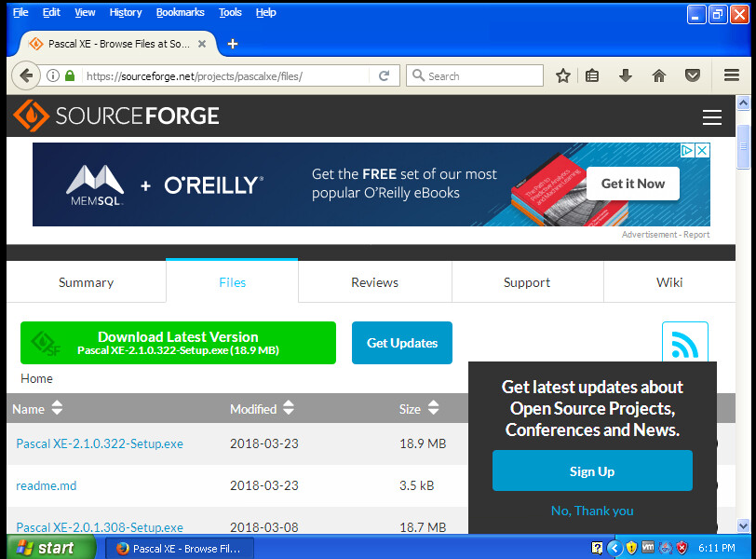Click the yellow security shield tray icon

[x=631, y=548]
